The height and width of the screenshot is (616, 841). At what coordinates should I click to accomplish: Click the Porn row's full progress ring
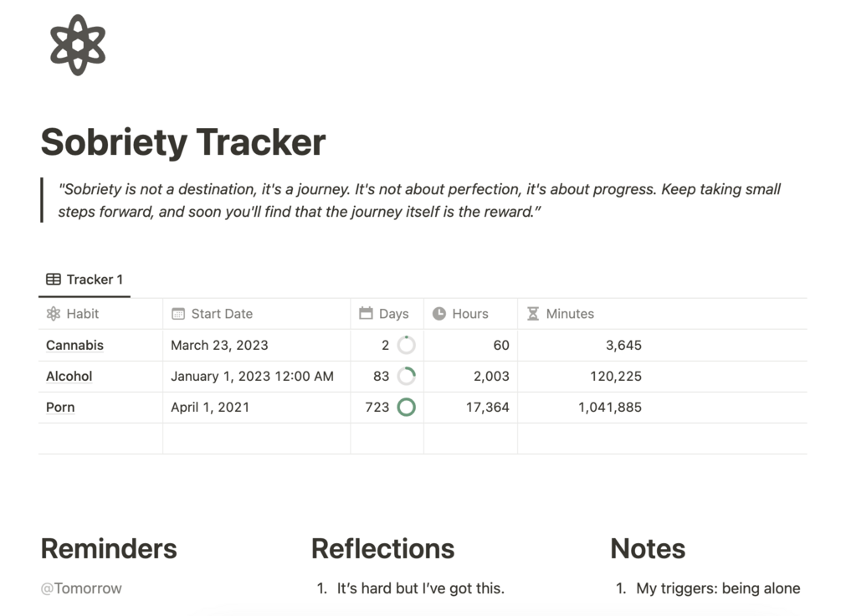click(406, 408)
